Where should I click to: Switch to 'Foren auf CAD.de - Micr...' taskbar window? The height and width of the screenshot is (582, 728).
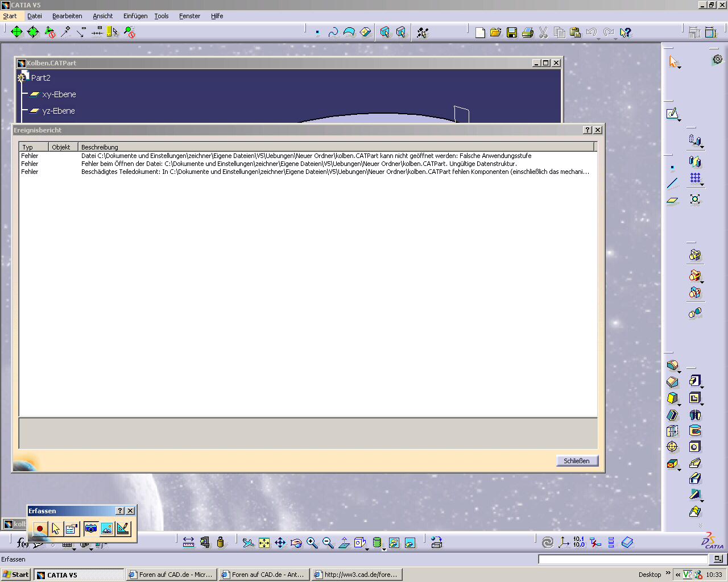point(171,575)
